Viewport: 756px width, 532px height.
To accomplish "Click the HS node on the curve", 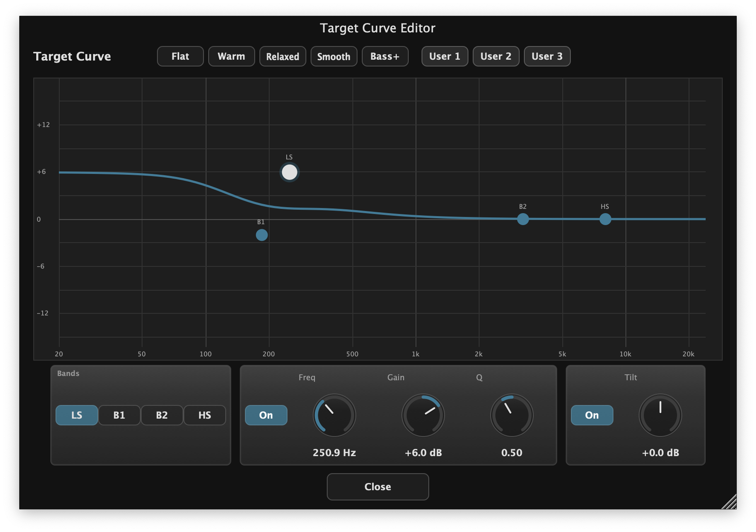I will click(x=605, y=219).
